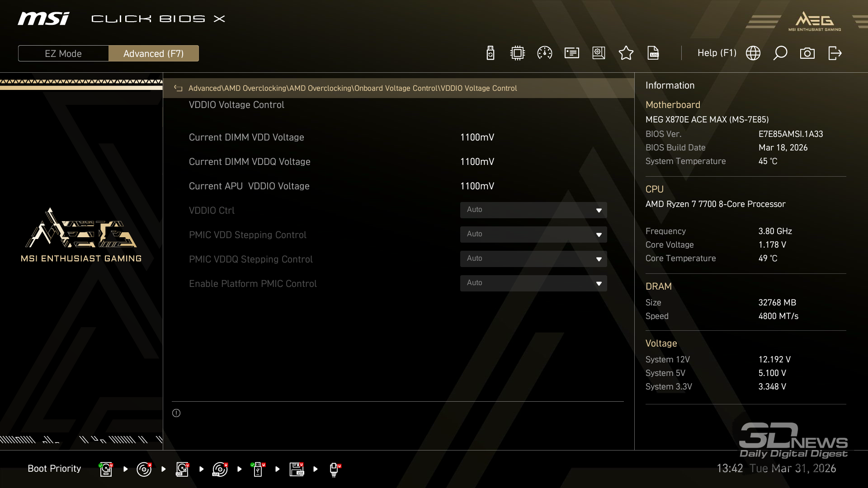Image resolution: width=868 pixels, height=488 pixels.
Task: Open the VDDIO Ctrl dropdown
Action: (x=533, y=210)
